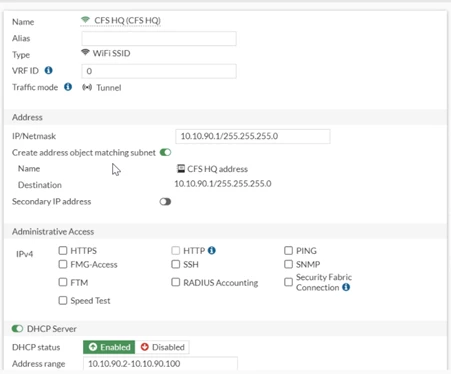Viewport: 451px width, 374px height.
Task: Enable RADIUS Accounting checkbox
Action: (175, 282)
